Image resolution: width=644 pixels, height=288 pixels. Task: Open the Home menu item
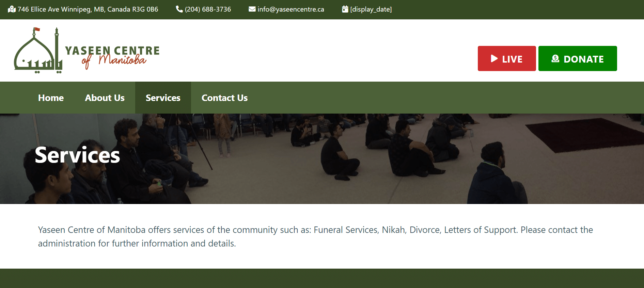point(51,98)
